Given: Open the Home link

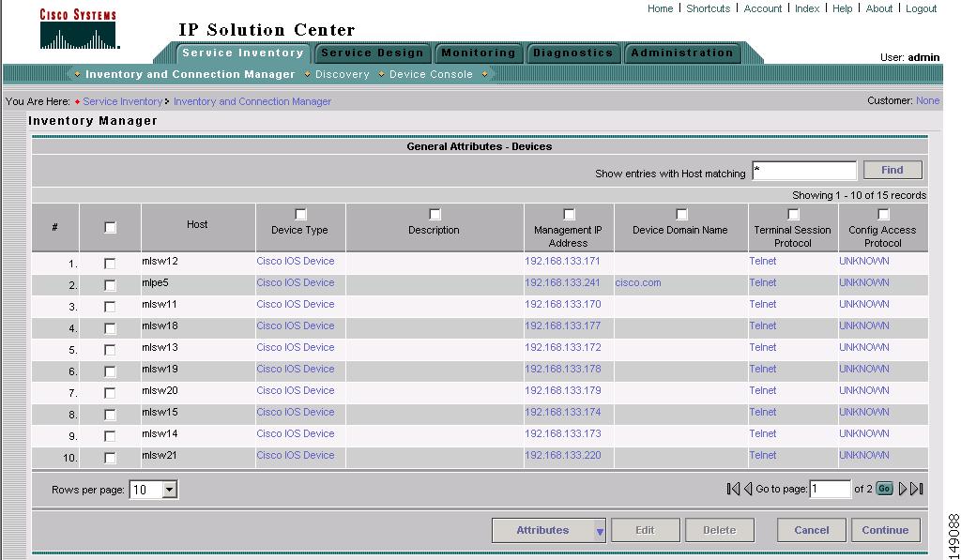Looking at the screenshot, I should coord(660,8).
